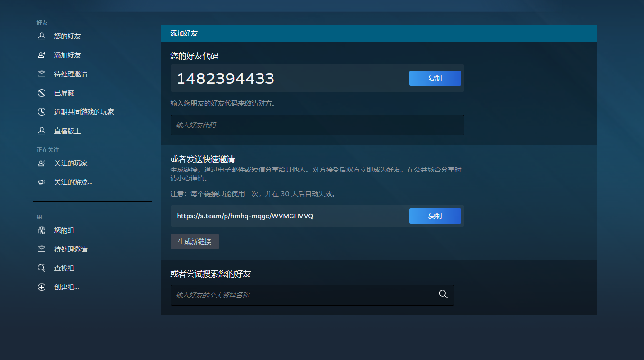Viewport: 644px width, 360px height.
Task: Click the person icon beside 直播版主
Action: 42,131
